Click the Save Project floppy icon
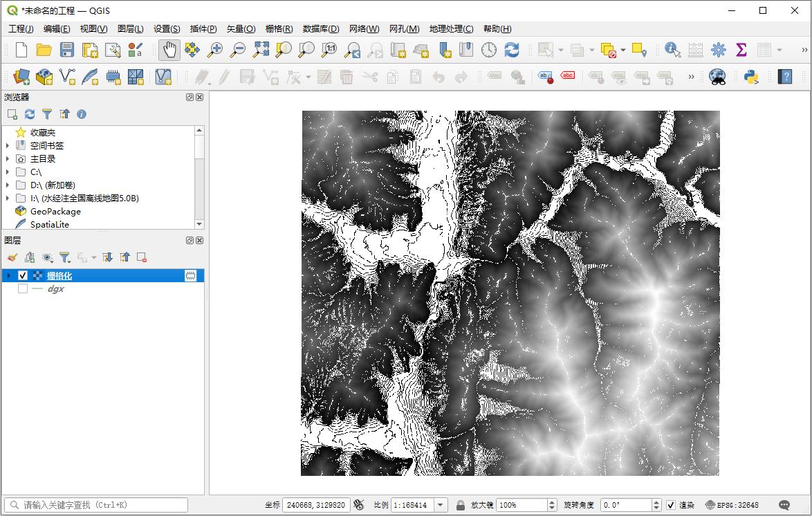The height and width of the screenshot is (516, 812). pyautogui.click(x=67, y=50)
